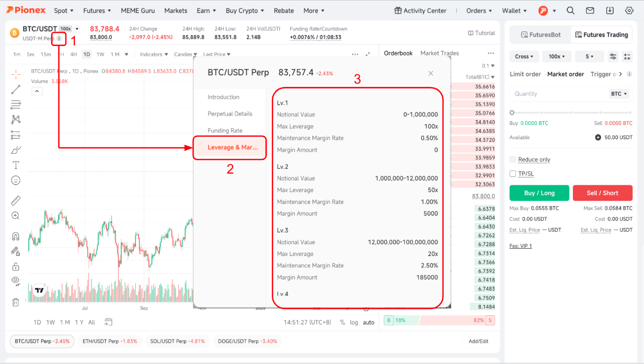This screenshot has width=644, height=364.
Task: Open the search magnifier in header
Action: (571, 10)
